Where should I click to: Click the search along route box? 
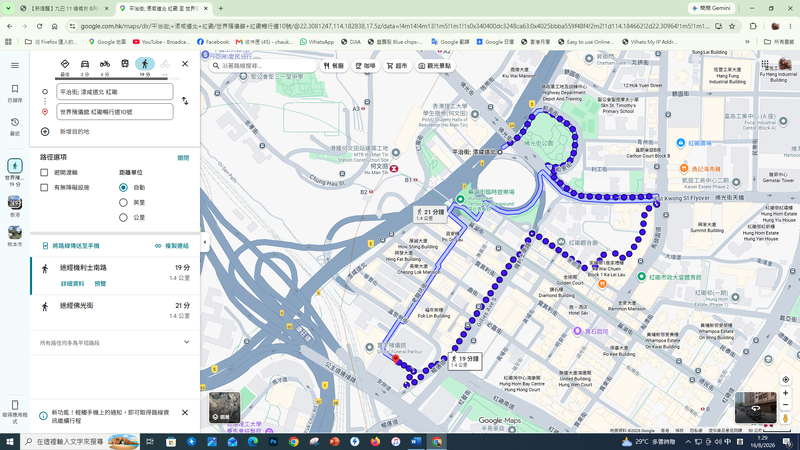(263, 66)
